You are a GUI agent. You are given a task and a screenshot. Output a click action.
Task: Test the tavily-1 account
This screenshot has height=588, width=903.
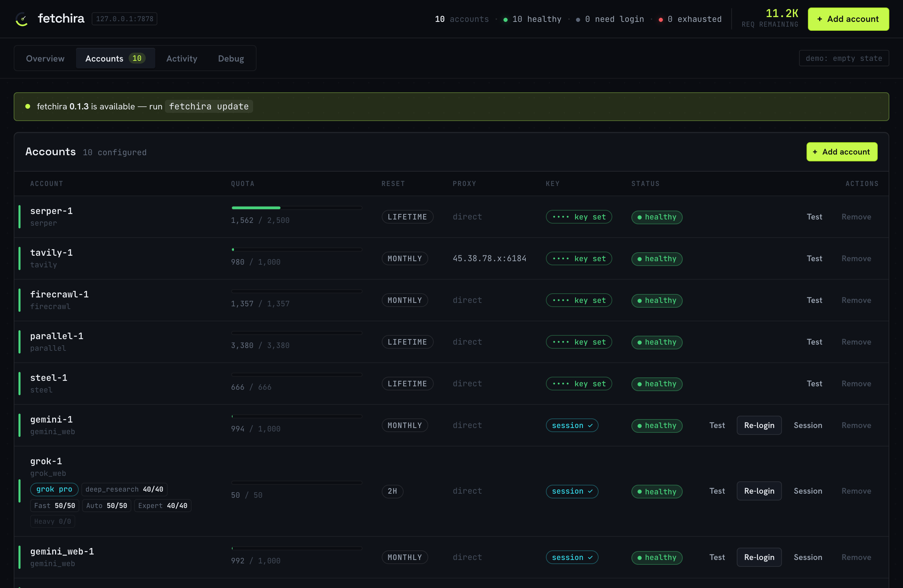pos(814,258)
